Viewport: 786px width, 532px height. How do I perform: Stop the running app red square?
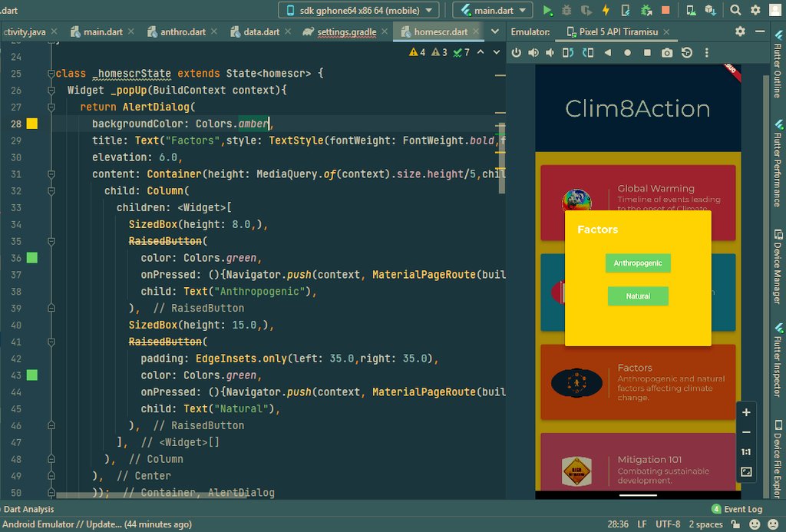pyautogui.click(x=665, y=10)
